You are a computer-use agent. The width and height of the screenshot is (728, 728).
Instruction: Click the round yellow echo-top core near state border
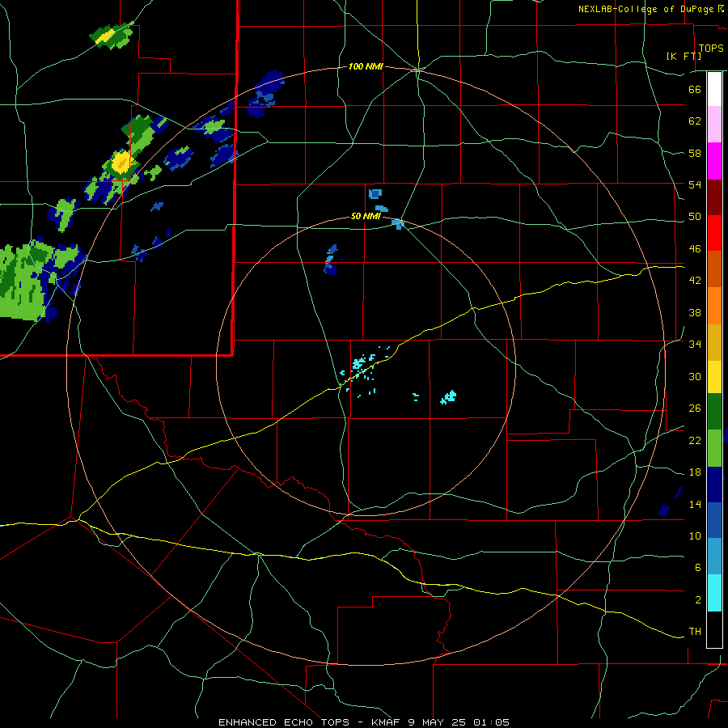pos(121,162)
